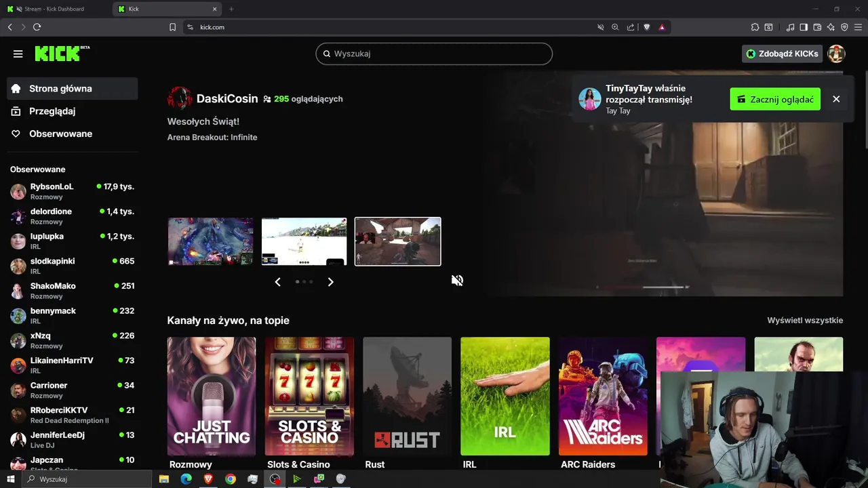Open Brave Wallet icon
868x488 pixels.
click(x=817, y=27)
